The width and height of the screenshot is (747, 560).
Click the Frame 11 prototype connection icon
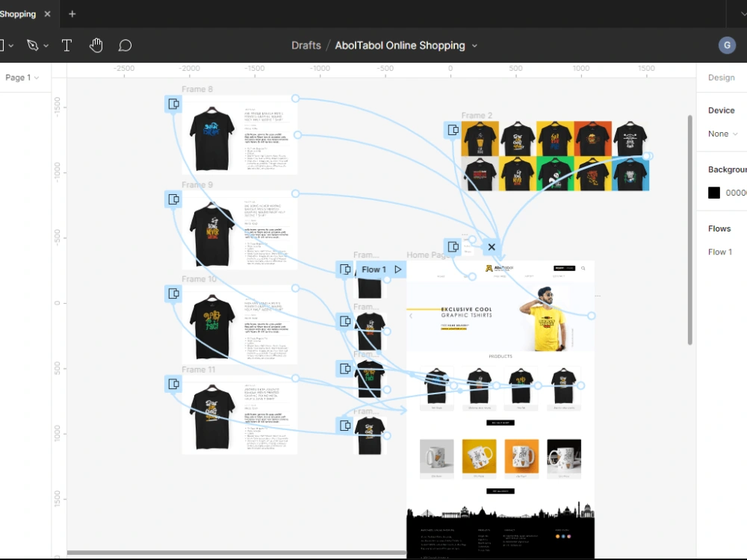point(173,384)
